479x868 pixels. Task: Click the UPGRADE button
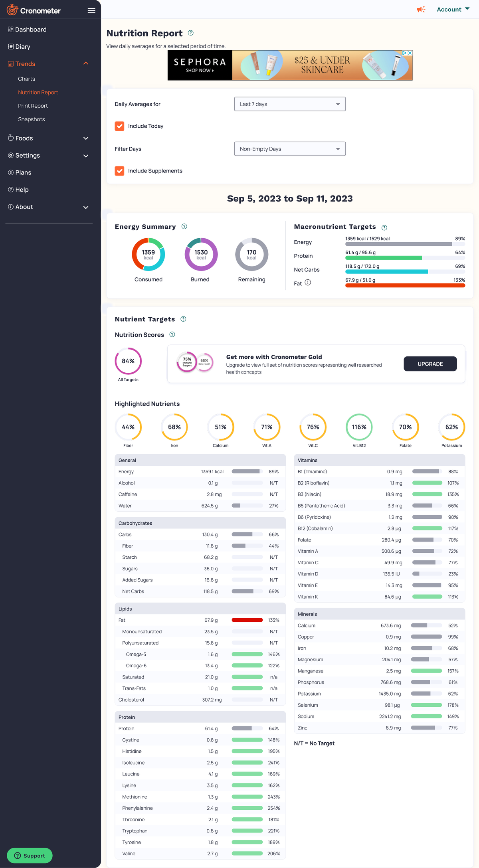430,364
